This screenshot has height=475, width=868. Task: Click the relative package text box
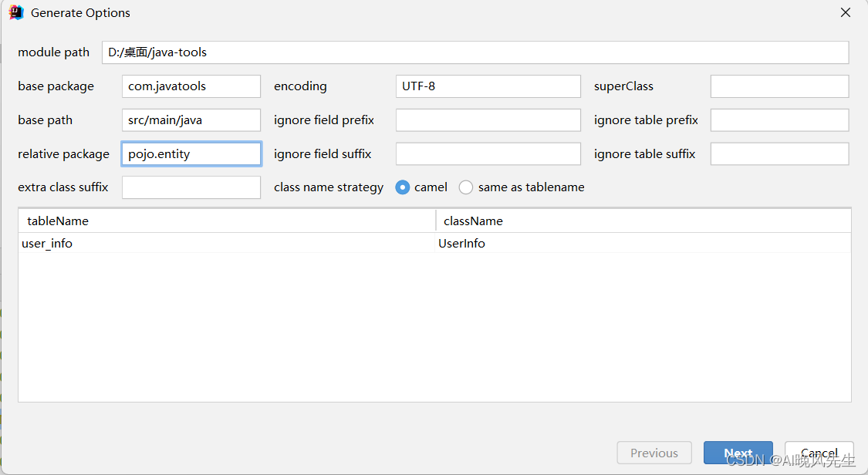pos(191,154)
